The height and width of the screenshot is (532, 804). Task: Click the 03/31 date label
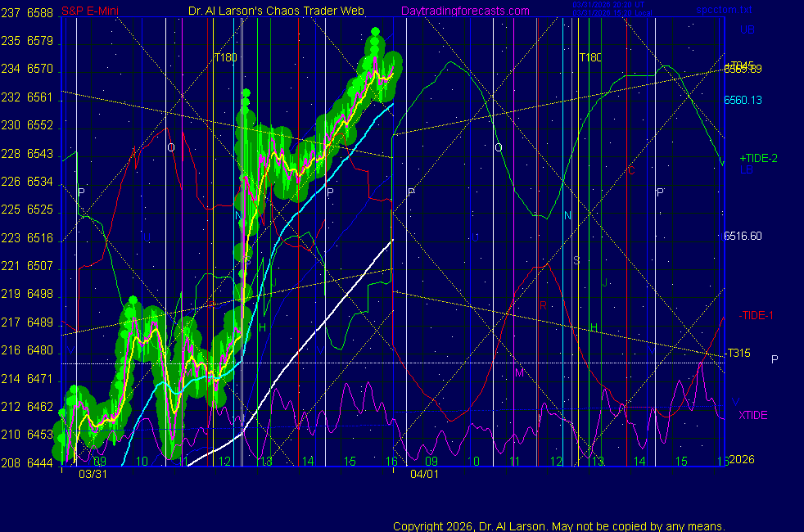93,474
